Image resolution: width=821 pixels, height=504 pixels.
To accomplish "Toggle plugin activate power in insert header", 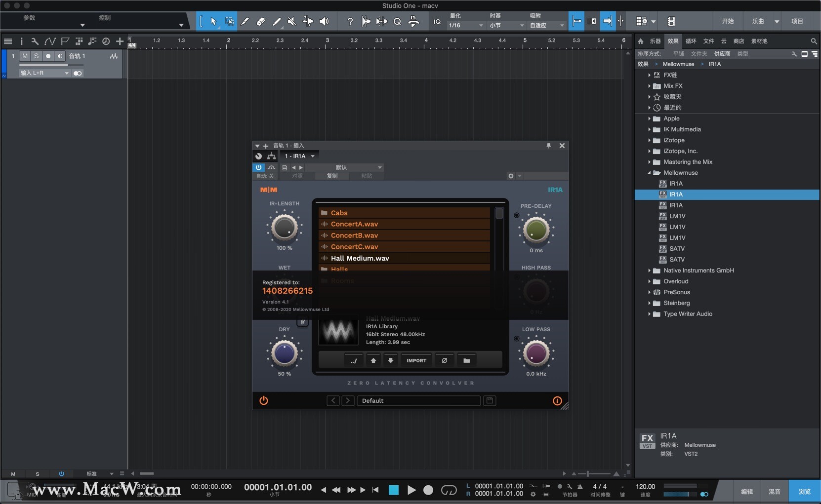I will click(258, 167).
